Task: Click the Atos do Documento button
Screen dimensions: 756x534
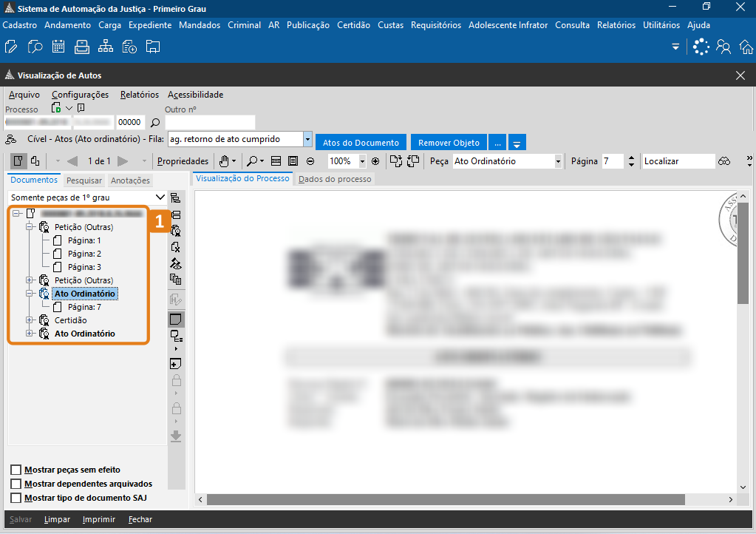Action: (x=361, y=143)
